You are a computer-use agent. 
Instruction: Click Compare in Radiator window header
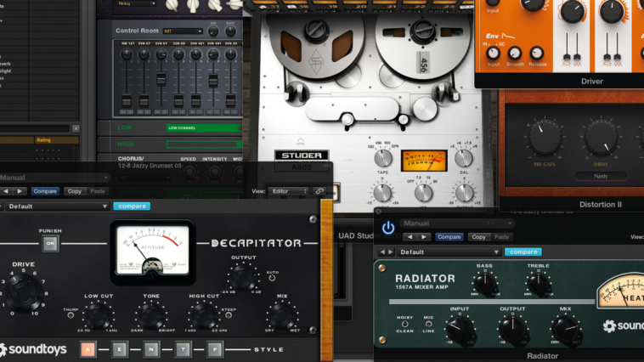pos(449,237)
